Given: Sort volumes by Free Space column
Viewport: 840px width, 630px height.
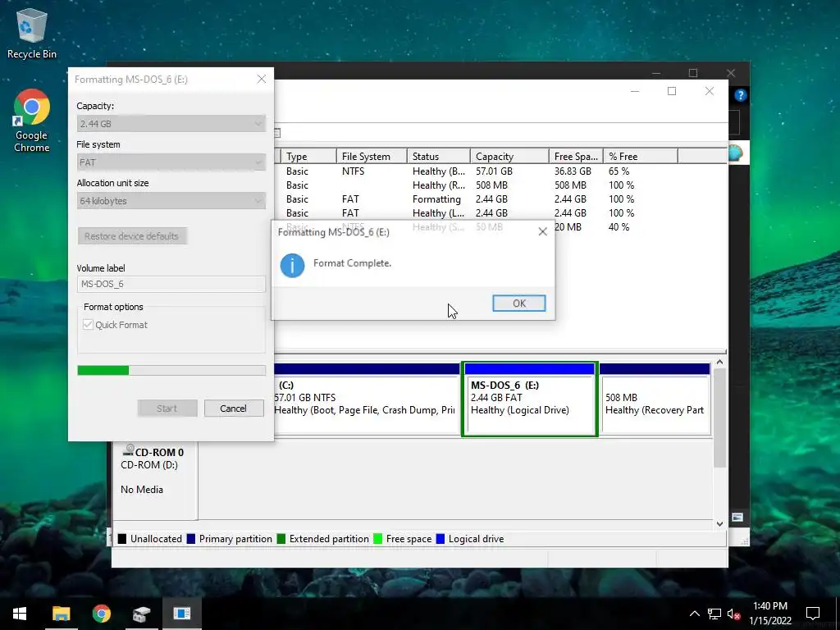Looking at the screenshot, I should tap(576, 157).
